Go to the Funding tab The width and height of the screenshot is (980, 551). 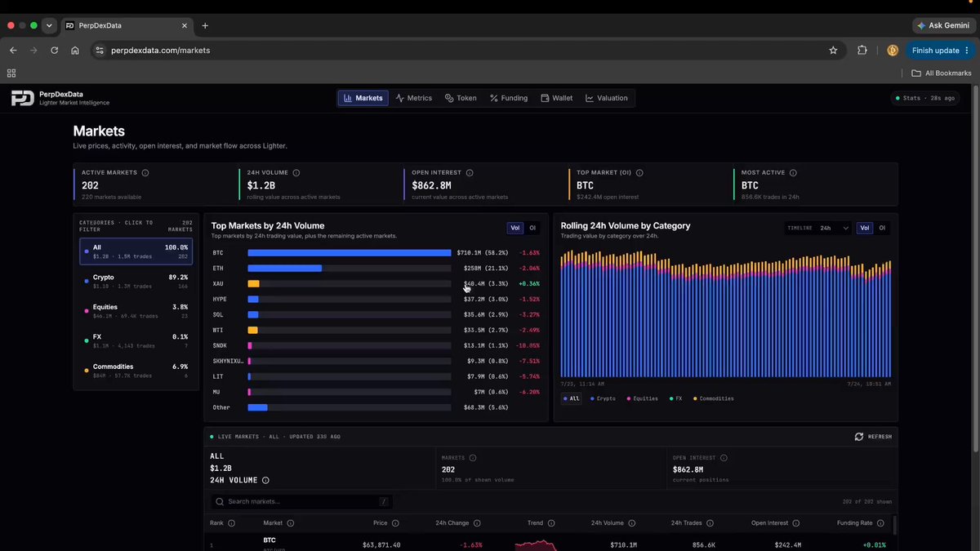[509, 98]
